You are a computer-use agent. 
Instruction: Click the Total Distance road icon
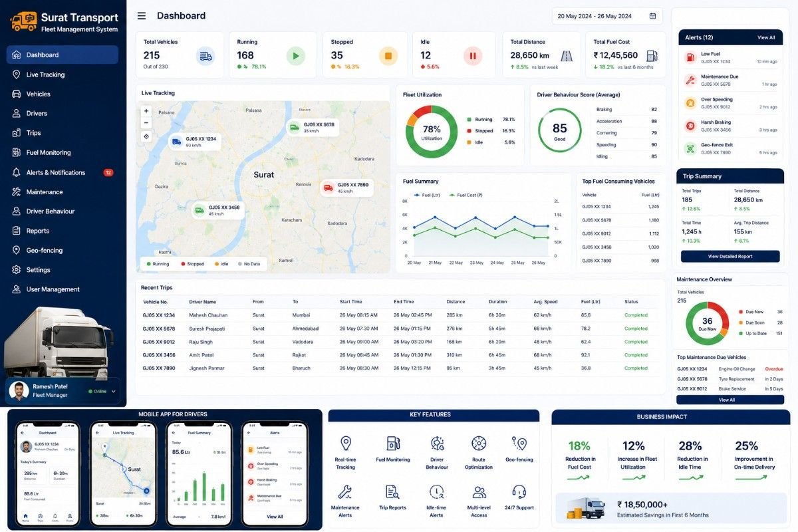coord(567,57)
